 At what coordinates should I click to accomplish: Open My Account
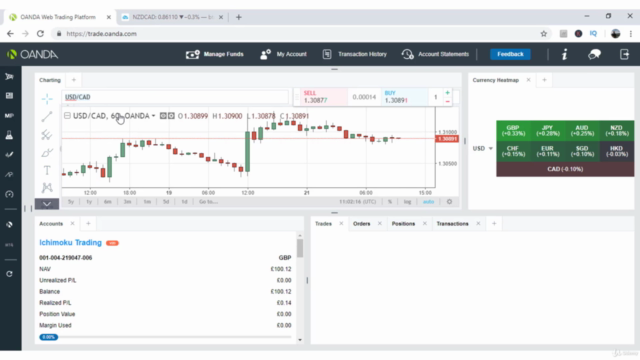coord(283,54)
